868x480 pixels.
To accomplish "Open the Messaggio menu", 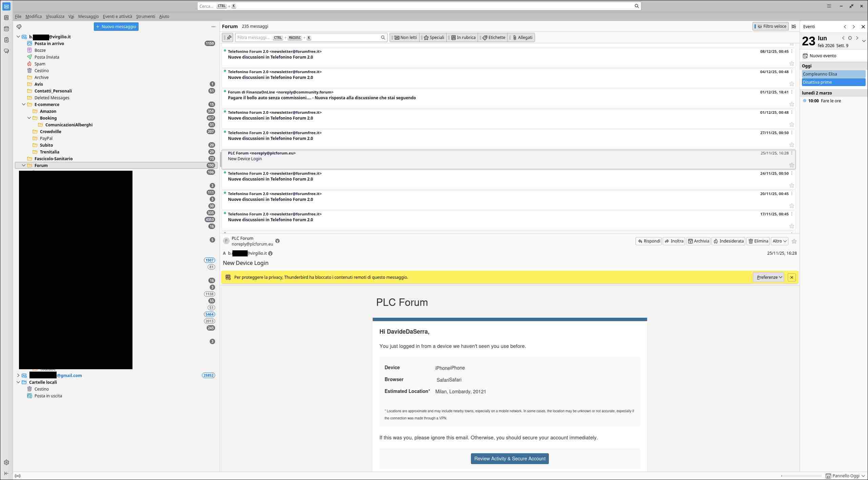I will (x=88, y=16).
